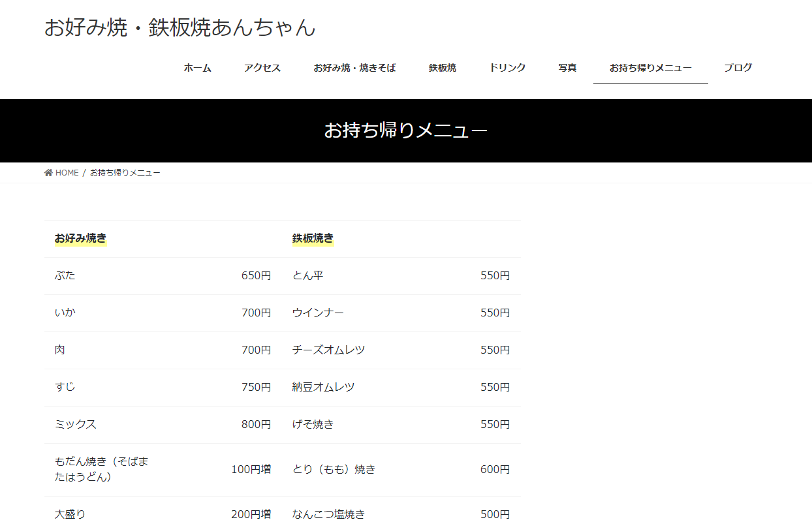Click the 鉄板焼き table heading
Viewport: 812px width, 522px height.
313,238
